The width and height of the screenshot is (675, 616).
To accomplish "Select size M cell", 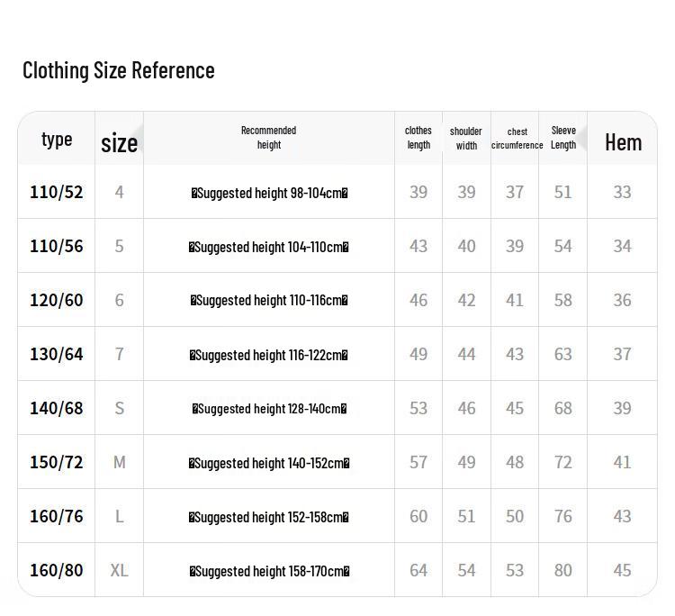I will point(119,463).
